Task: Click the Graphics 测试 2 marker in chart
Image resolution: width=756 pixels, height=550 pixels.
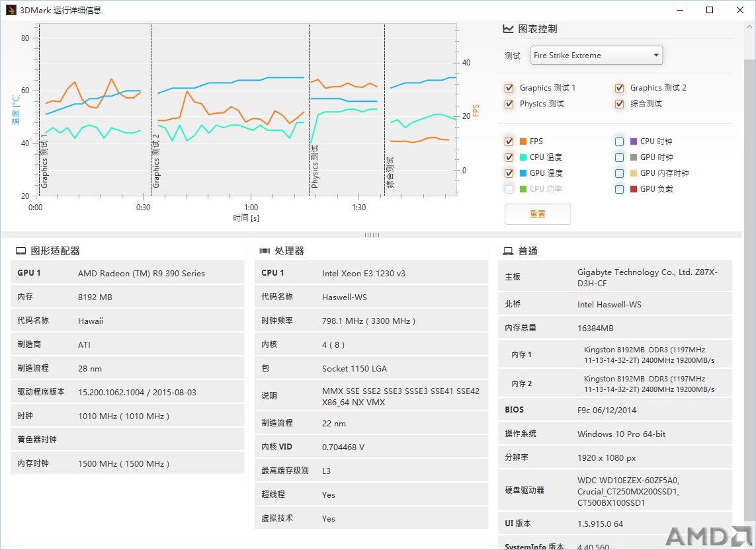Action: 155,161
